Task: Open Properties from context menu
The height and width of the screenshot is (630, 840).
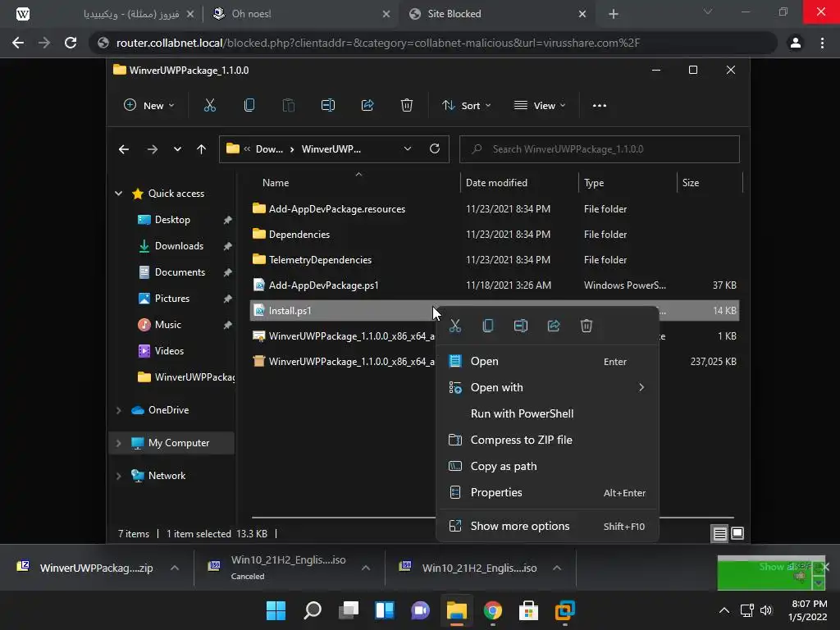Action: point(547,492)
